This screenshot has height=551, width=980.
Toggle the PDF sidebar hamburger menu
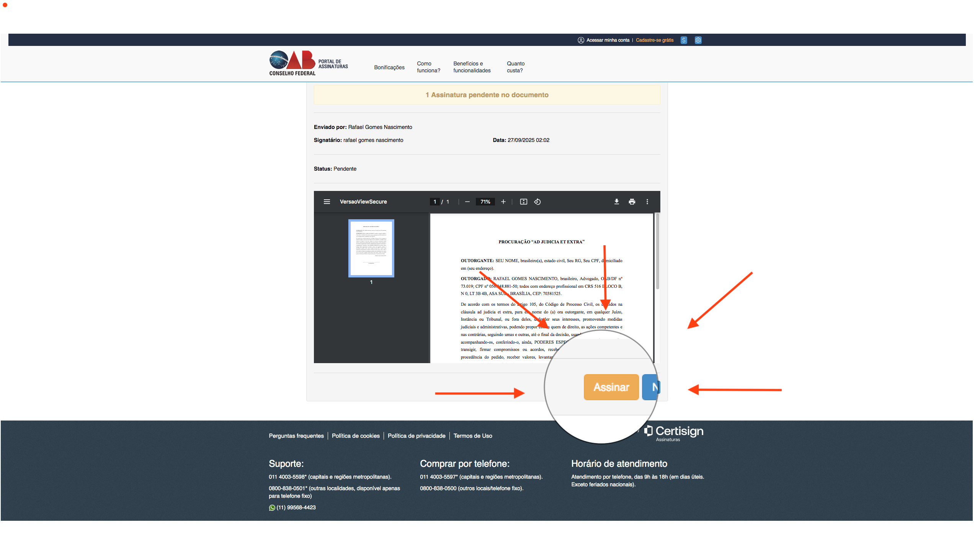coord(327,202)
